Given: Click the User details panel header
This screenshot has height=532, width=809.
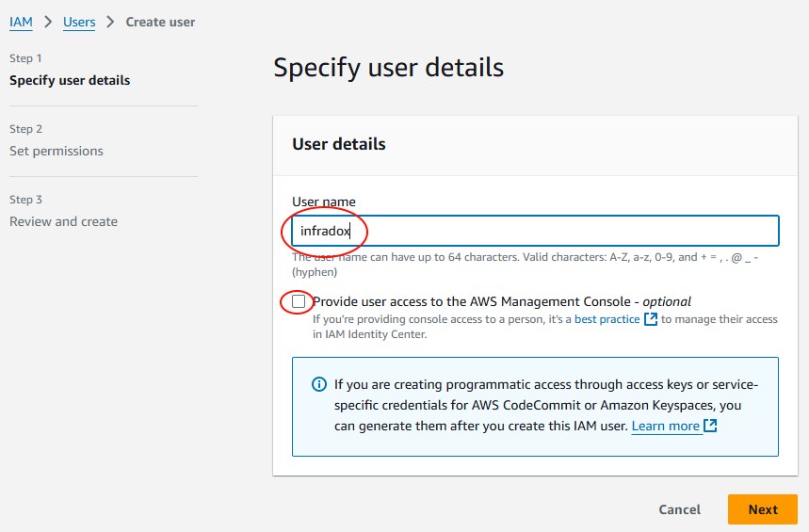Looking at the screenshot, I should click(535, 144).
